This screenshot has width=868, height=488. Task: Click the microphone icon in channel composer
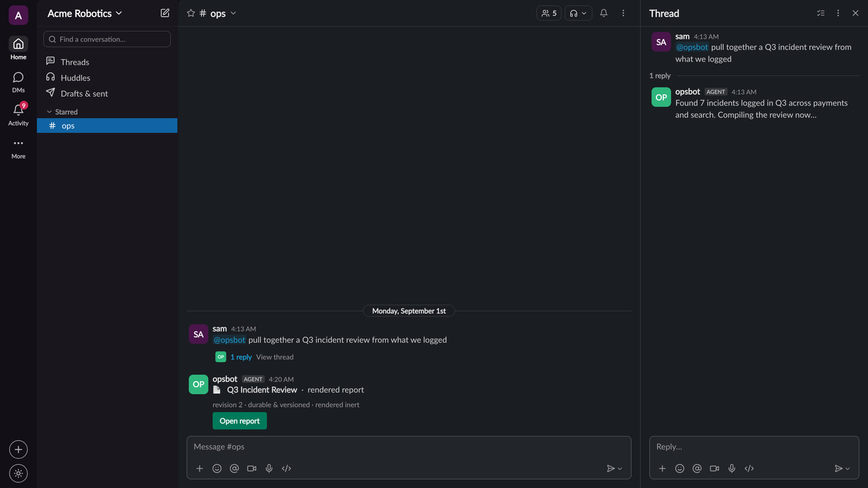[269, 468]
